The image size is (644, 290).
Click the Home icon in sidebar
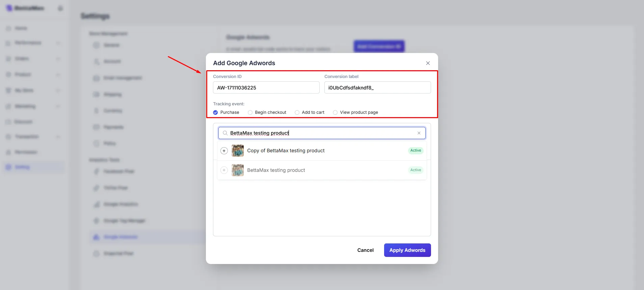(x=8, y=28)
